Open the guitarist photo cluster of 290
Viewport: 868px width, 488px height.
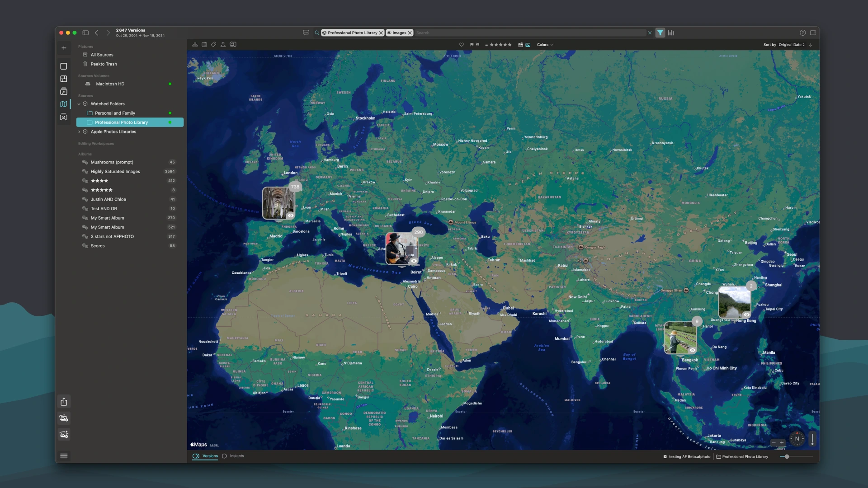point(402,249)
